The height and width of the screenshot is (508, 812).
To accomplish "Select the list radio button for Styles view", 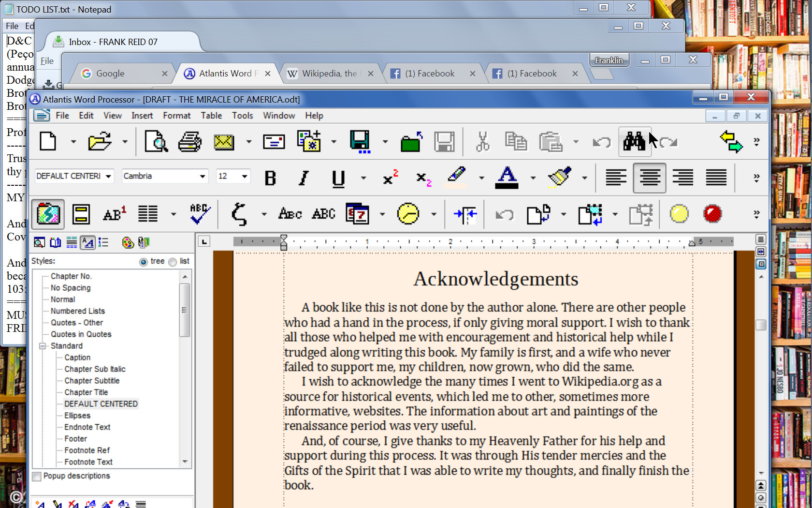I will (x=173, y=261).
